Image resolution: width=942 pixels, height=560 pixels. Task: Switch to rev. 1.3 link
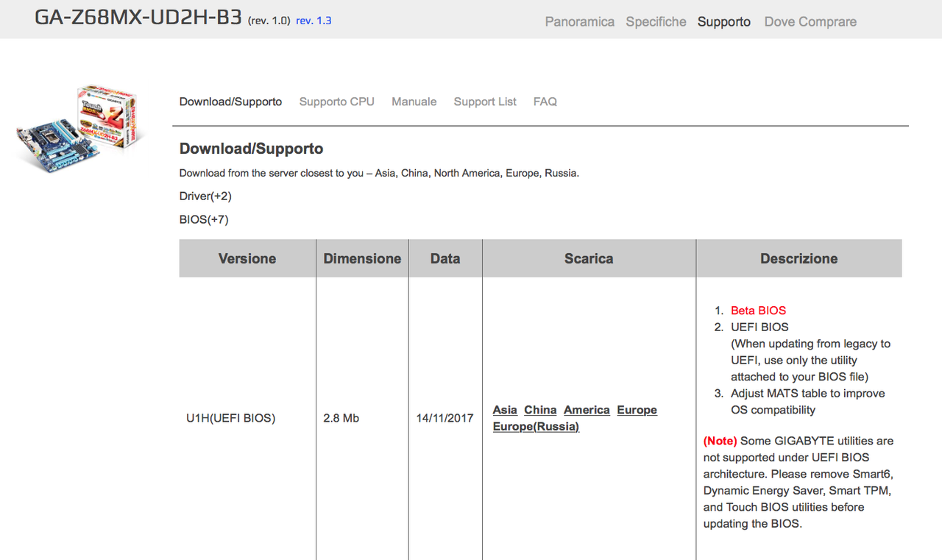pyautogui.click(x=314, y=21)
